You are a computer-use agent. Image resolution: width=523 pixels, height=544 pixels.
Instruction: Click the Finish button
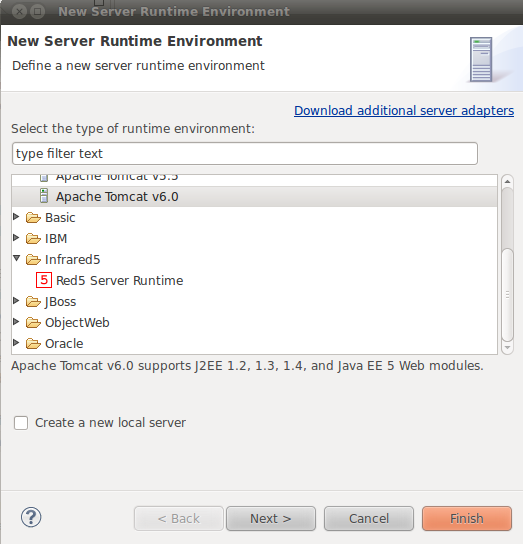(x=467, y=518)
